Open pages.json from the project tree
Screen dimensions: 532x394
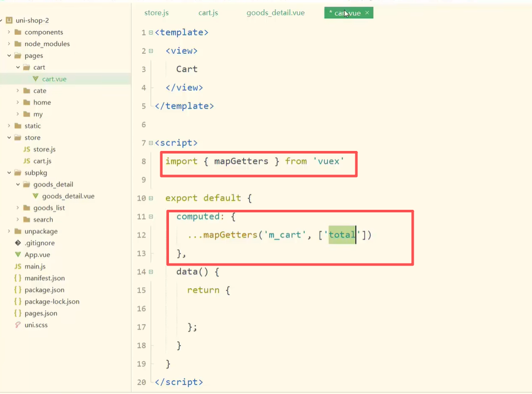41,313
